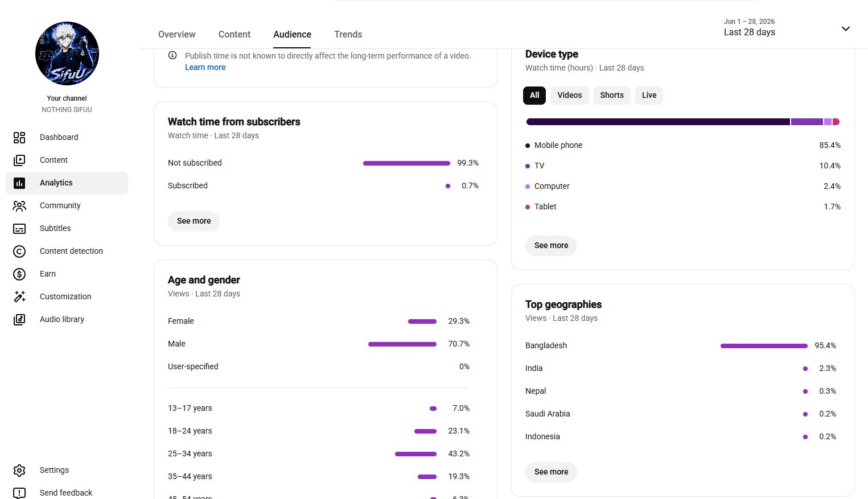Click the Settings gear icon

[x=19, y=470]
